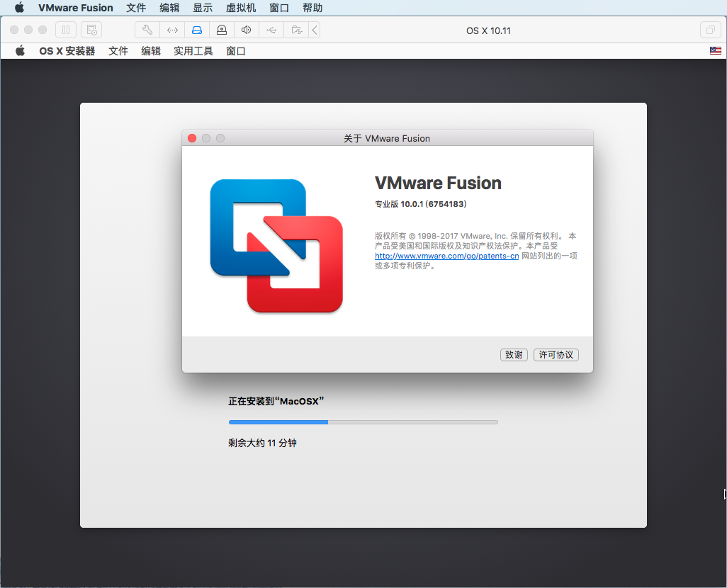This screenshot has height=588, width=727.
Task: Close the 关于 VMware Fusion dialog
Action: (x=192, y=138)
